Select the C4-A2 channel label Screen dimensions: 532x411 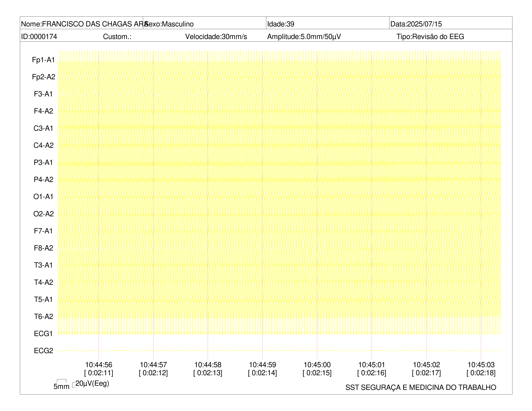point(44,145)
